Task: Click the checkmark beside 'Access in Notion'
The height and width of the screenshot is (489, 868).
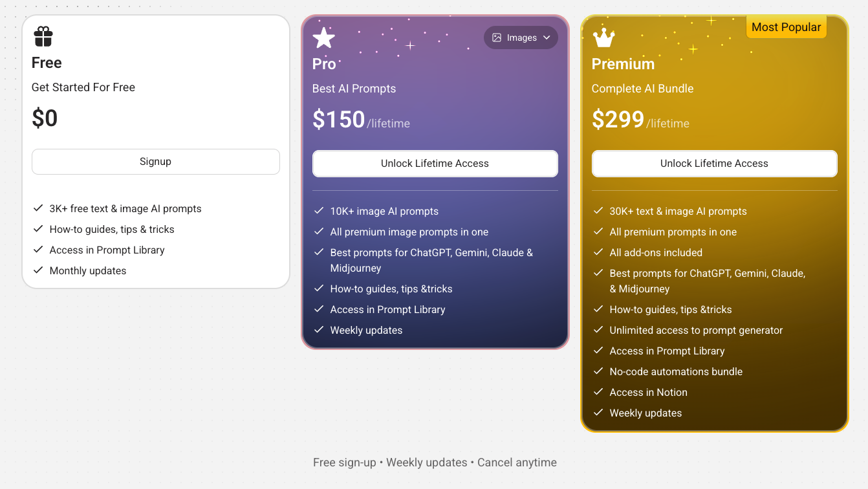Action: coord(598,392)
